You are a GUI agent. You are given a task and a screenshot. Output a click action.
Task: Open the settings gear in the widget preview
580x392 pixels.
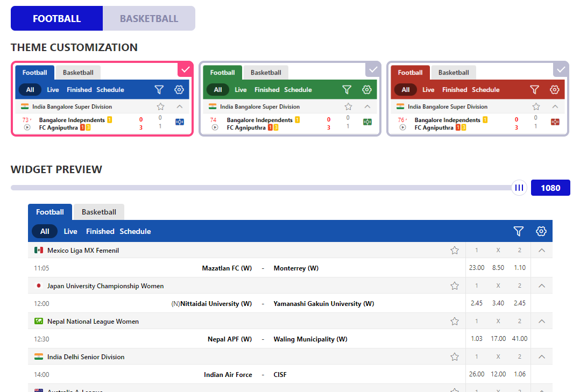(x=541, y=231)
